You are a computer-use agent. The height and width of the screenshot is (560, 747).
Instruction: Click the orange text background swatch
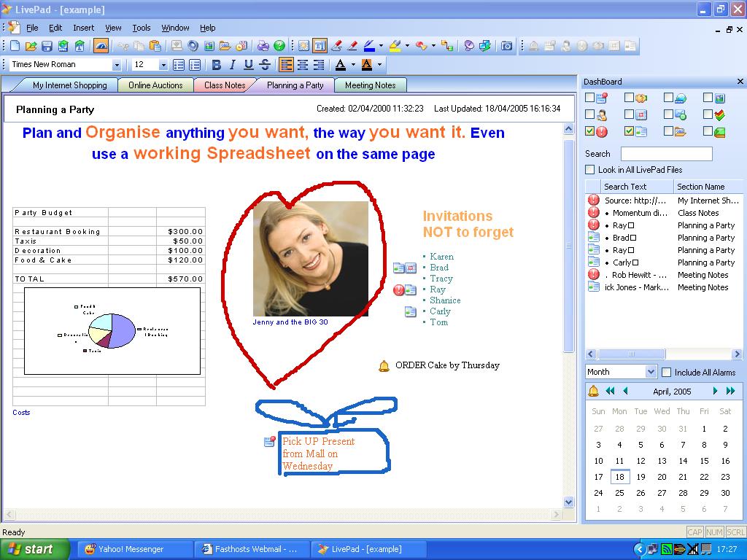coord(367,65)
